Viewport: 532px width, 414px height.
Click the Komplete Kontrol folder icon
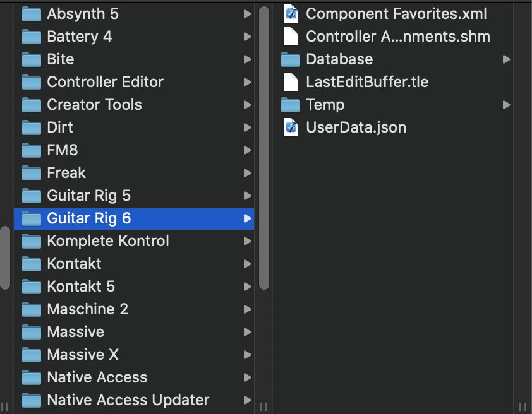32,241
